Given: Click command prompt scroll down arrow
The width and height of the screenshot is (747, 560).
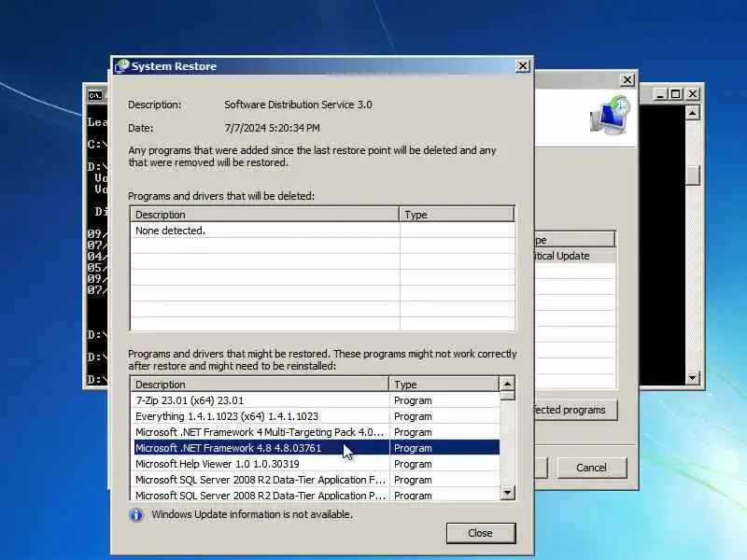Looking at the screenshot, I should (x=692, y=378).
